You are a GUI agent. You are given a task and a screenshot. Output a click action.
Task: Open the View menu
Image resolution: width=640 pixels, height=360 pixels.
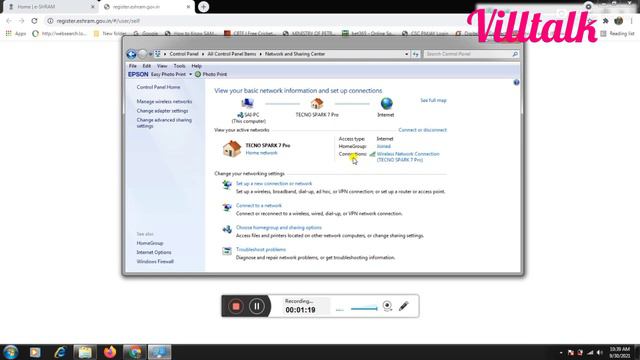click(162, 66)
